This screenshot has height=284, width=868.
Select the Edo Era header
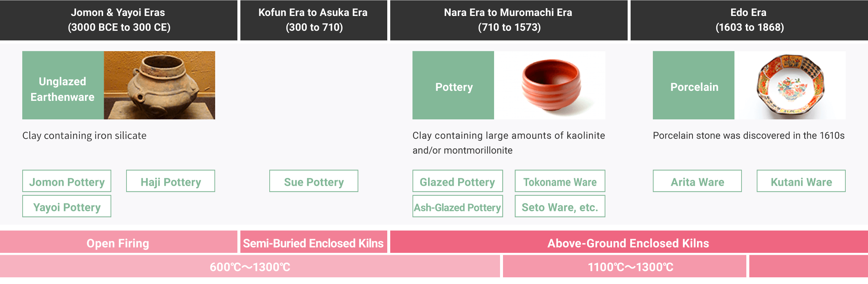749,20
